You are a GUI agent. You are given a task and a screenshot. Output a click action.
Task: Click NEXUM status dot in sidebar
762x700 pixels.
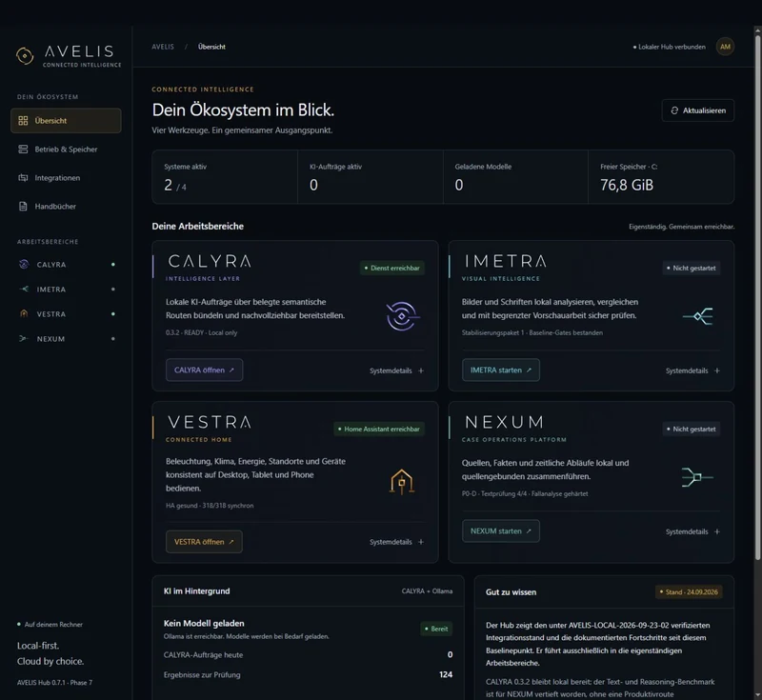coord(113,339)
